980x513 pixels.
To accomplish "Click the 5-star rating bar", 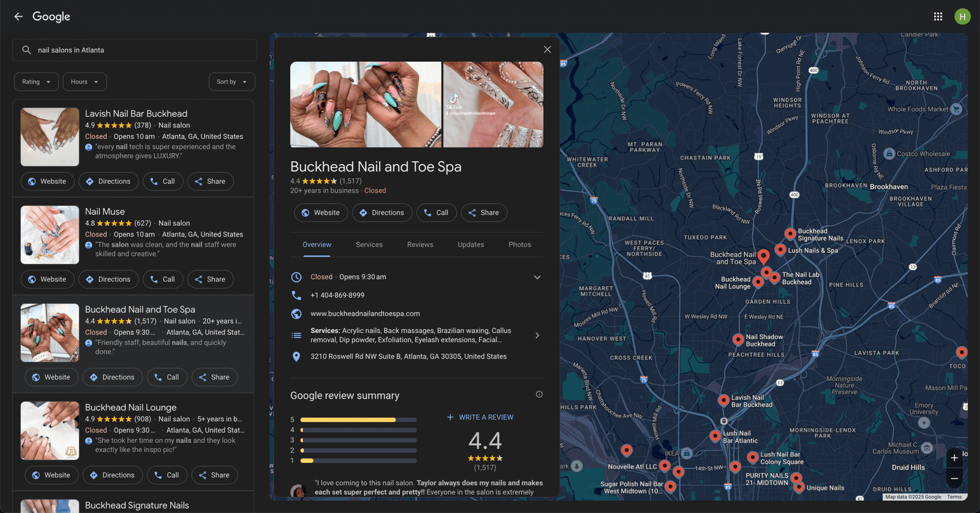I will click(358, 420).
